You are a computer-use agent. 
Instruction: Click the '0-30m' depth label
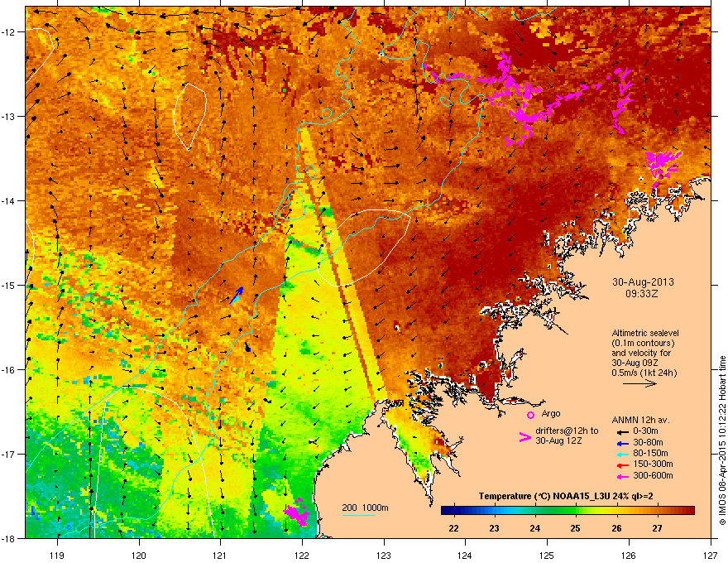click(x=645, y=431)
